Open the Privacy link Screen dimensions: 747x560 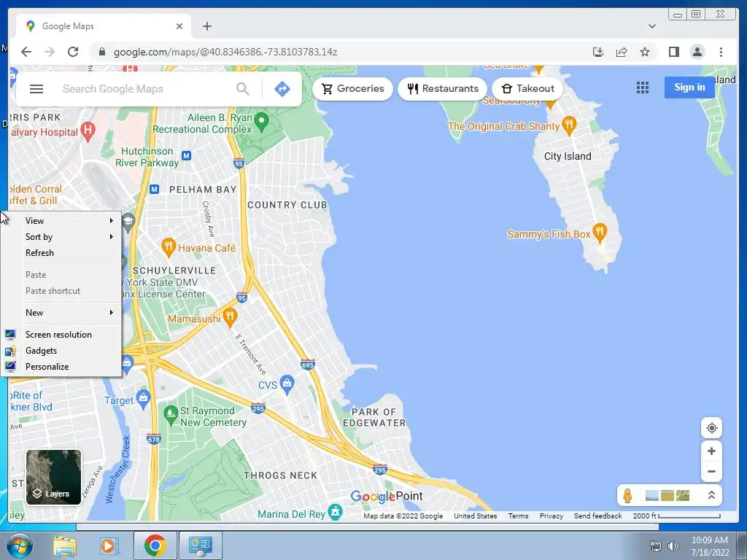(x=551, y=516)
